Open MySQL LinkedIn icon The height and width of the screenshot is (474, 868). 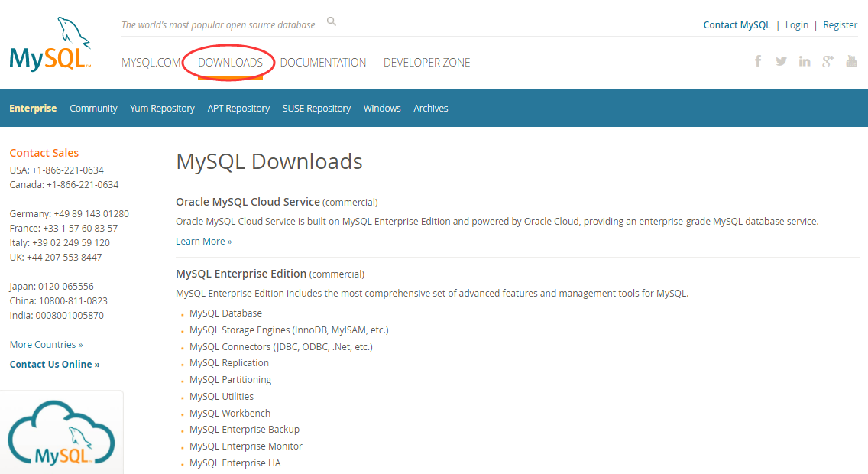coord(805,61)
